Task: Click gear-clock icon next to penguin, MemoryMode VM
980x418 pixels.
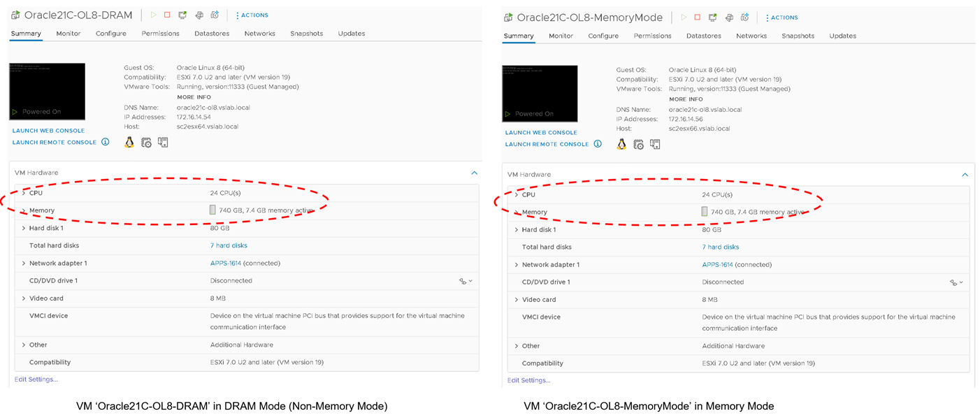Action: [638, 145]
